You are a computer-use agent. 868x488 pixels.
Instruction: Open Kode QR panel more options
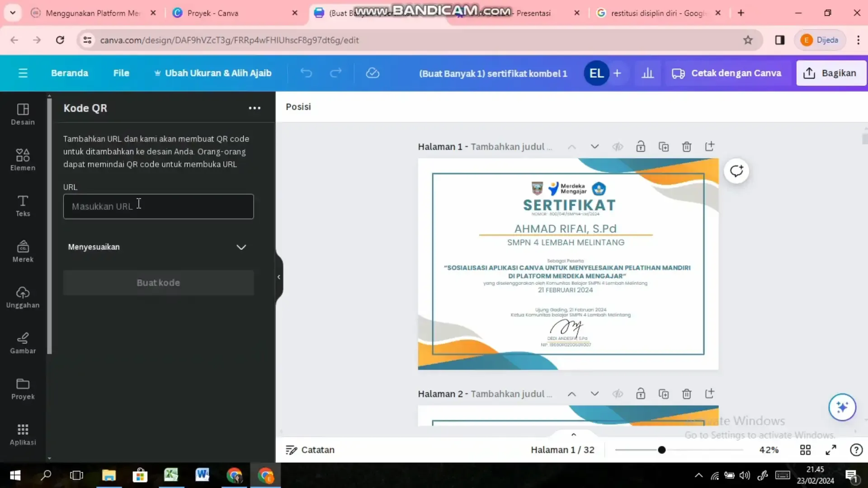255,108
